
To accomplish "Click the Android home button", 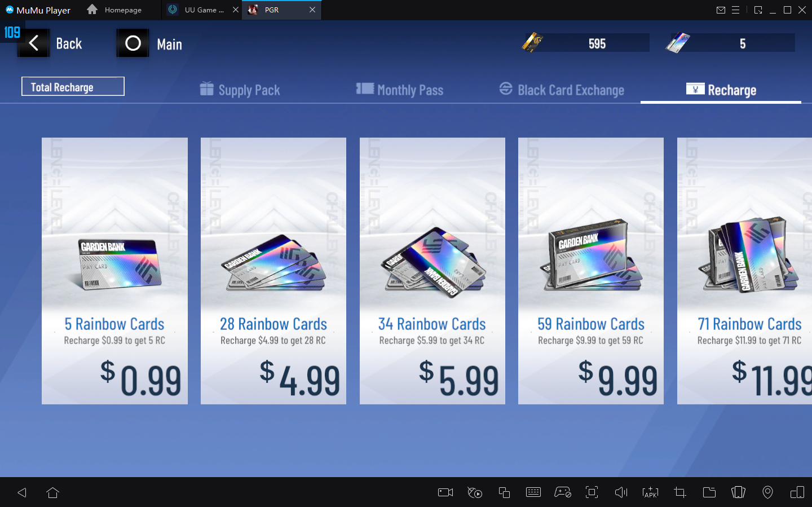I will (53, 492).
